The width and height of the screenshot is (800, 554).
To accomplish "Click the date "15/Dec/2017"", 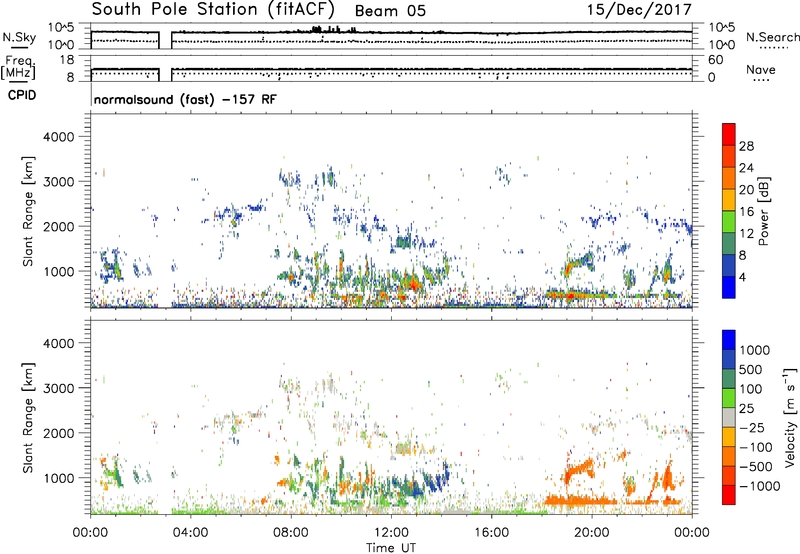I will coord(639,9).
